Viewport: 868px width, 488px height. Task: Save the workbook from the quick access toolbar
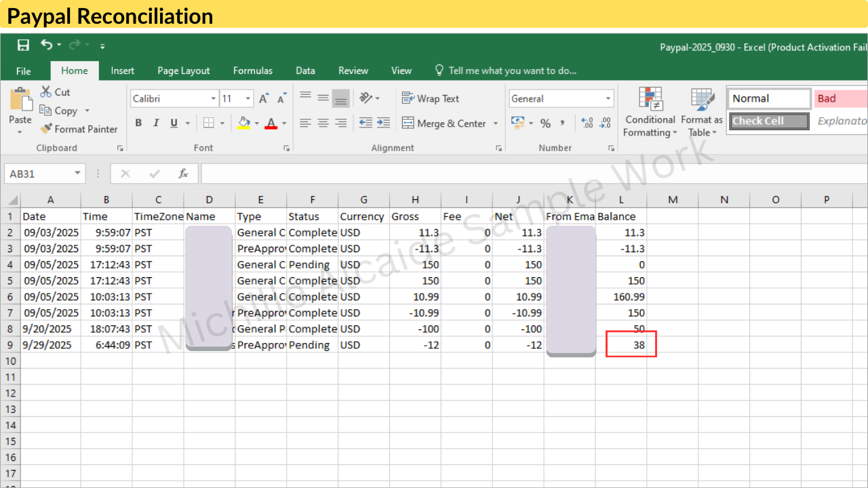(23, 45)
